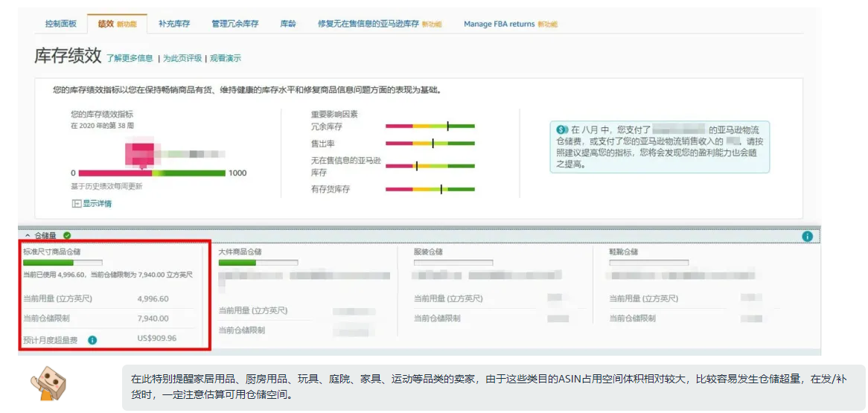Click the green check icon beside 仓储量
868x413 pixels.
point(67,236)
